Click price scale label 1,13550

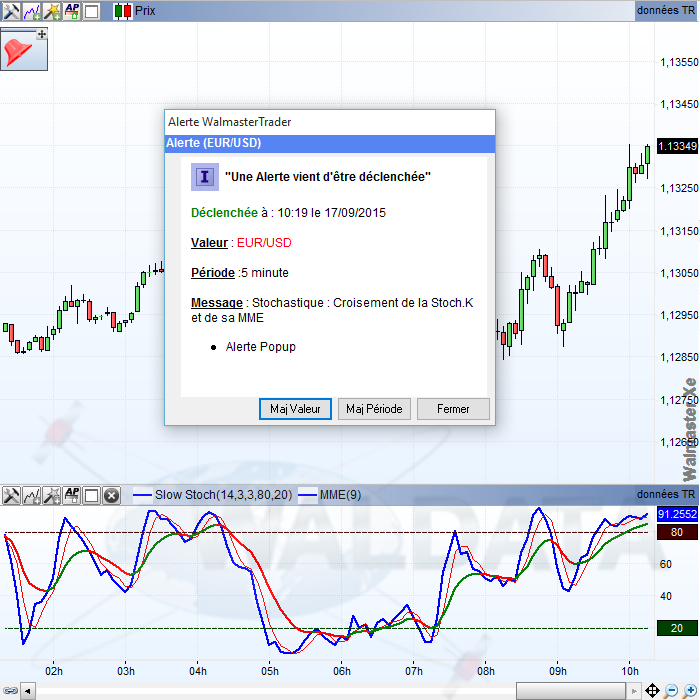coord(679,62)
